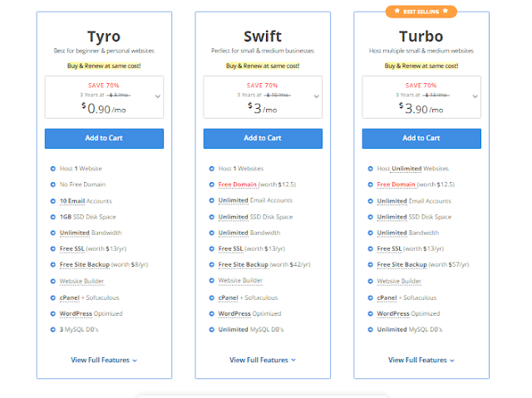
Task: Add the Swift plan to cart
Action: tap(263, 138)
